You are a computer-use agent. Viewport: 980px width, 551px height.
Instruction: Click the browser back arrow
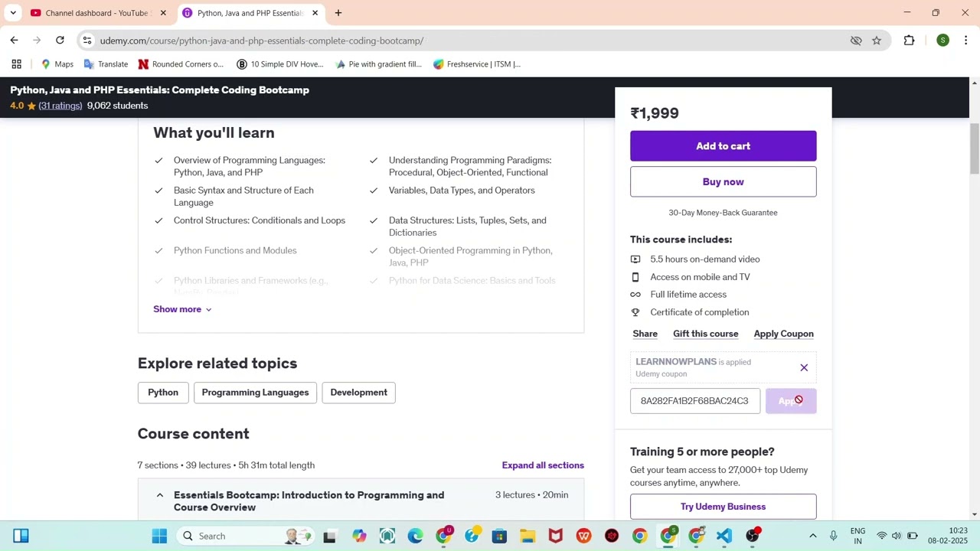coord(14,41)
